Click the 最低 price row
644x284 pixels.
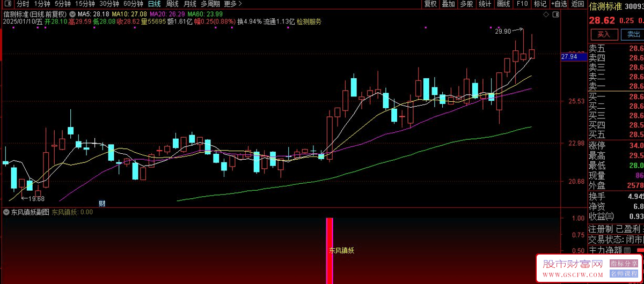click(x=616, y=166)
